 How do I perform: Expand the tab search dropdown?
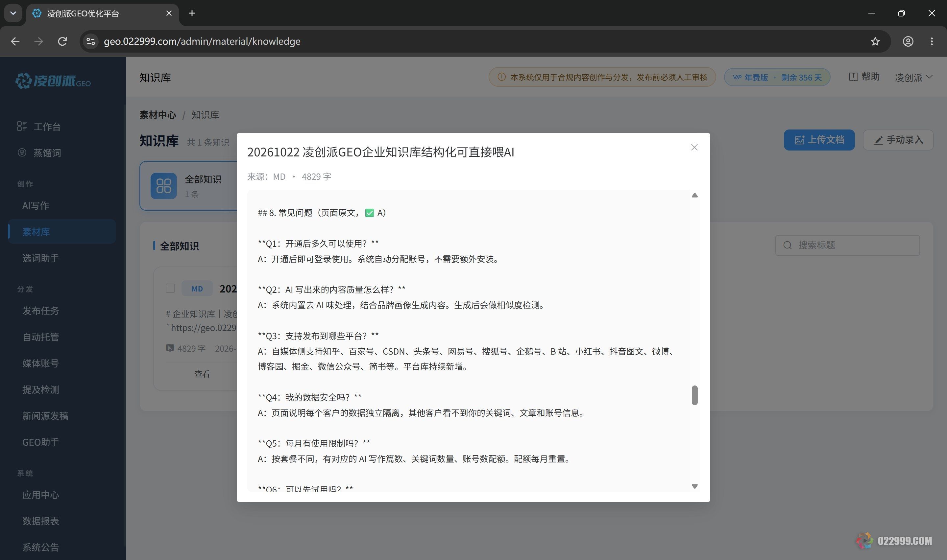(x=13, y=13)
